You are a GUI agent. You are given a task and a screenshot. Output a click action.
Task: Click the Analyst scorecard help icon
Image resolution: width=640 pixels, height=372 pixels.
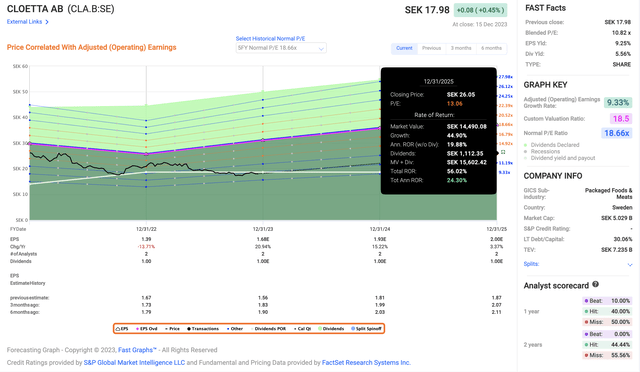click(596, 285)
